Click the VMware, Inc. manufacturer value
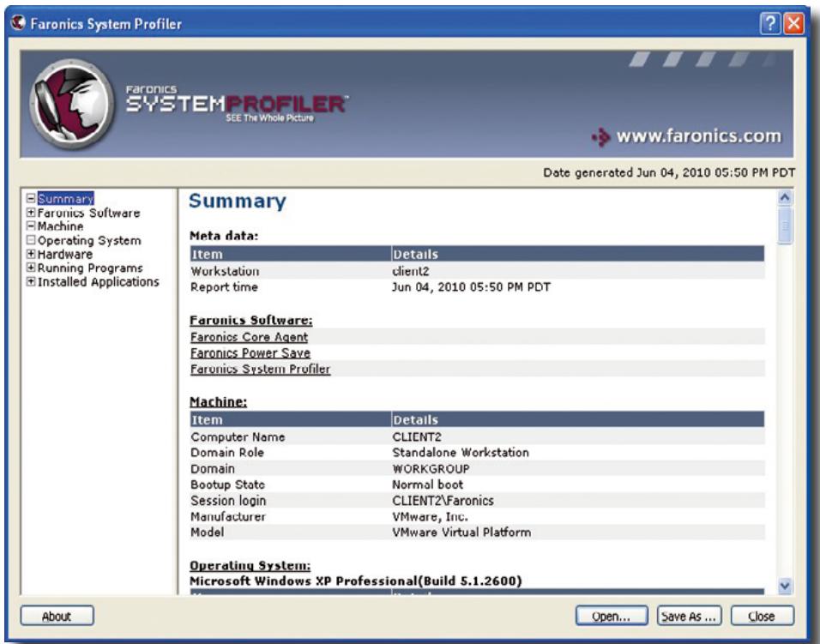The width and height of the screenshot is (820, 644). pos(430,516)
